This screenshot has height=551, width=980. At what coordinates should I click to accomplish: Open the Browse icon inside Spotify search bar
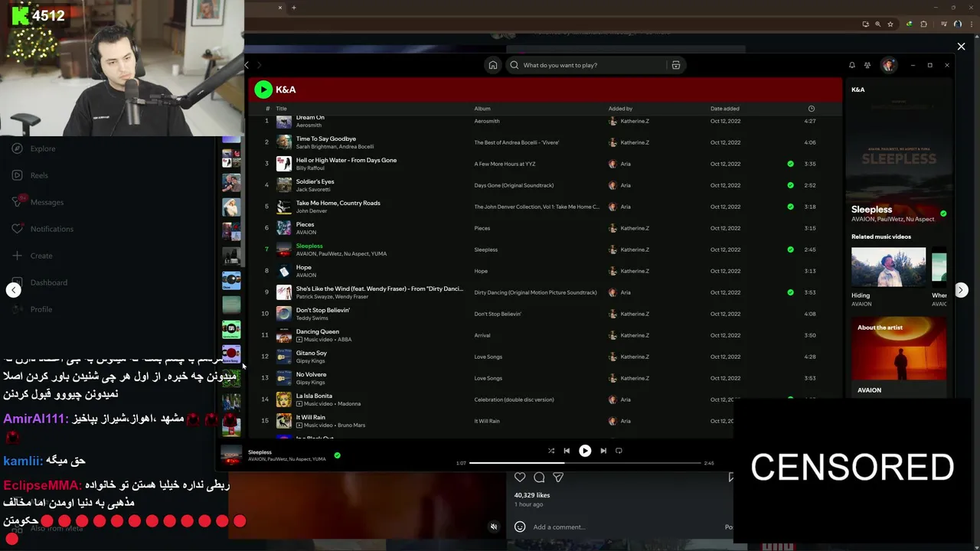point(676,65)
